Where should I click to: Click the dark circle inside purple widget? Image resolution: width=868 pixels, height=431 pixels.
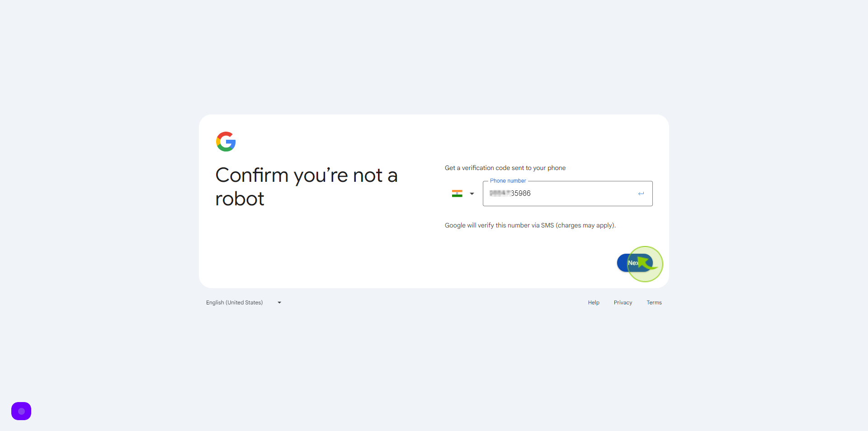pyautogui.click(x=21, y=411)
